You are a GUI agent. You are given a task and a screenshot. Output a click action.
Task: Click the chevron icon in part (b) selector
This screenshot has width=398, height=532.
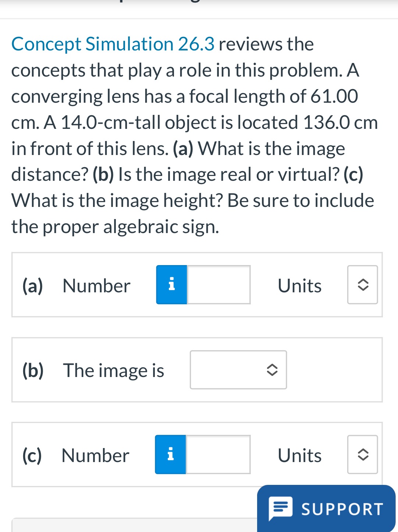pyautogui.click(x=272, y=370)
